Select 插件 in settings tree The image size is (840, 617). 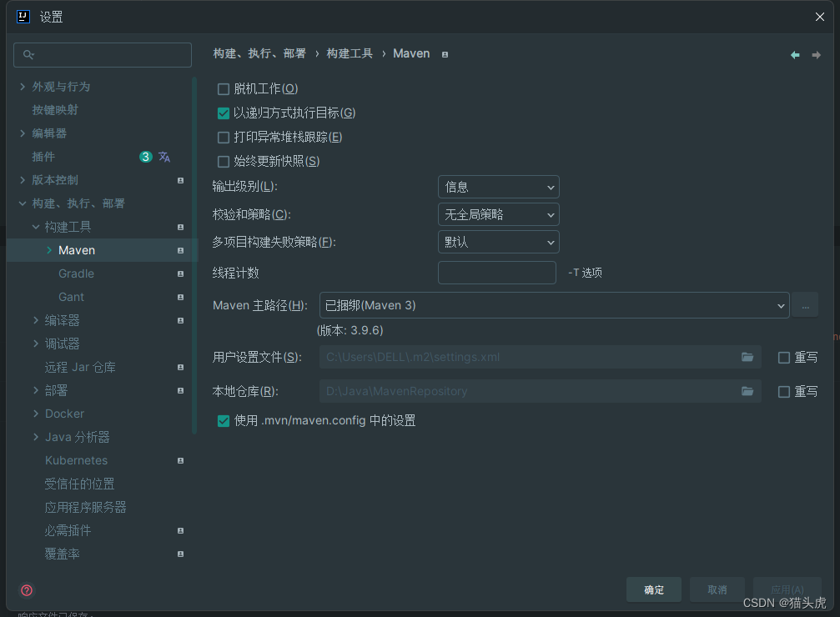[43, 157]
